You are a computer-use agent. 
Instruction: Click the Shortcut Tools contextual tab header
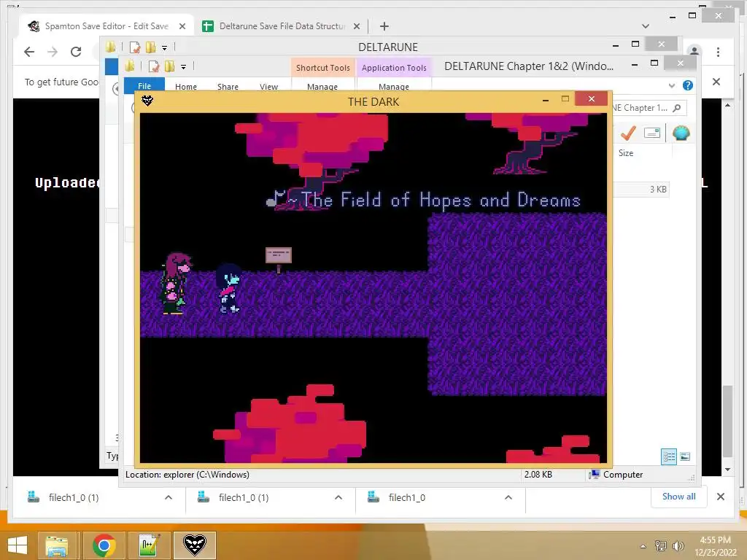click(x=323, y=68)
